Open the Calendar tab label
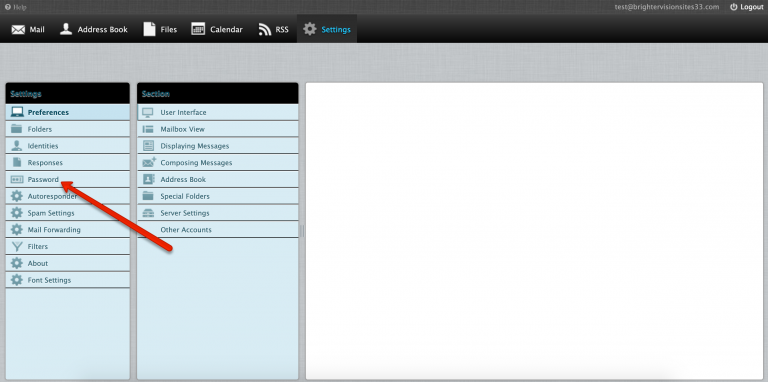 click(226, 29)
